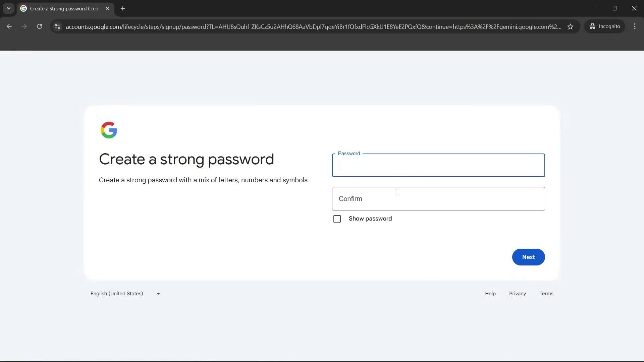This screenshot has height=362, width=644.
Task: Open the Privacy link
Action: click(x=517, y=293)
